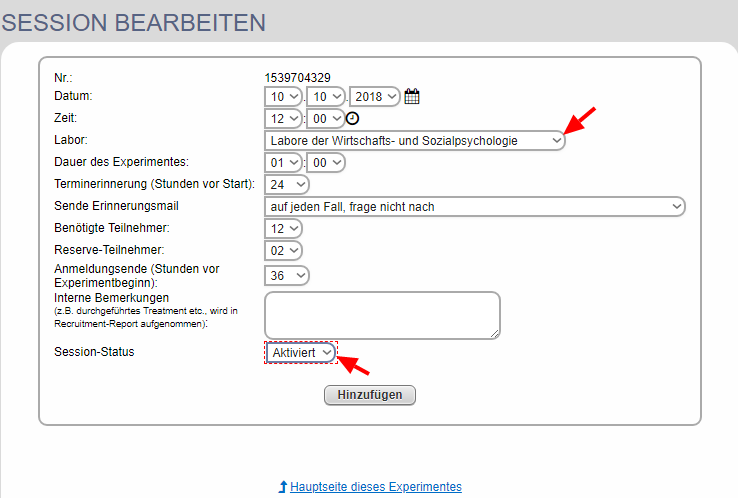Expand the Sende Erinnerungsmail dropdown
This screenshot has width=738, height=498.
tap(475, 207)
